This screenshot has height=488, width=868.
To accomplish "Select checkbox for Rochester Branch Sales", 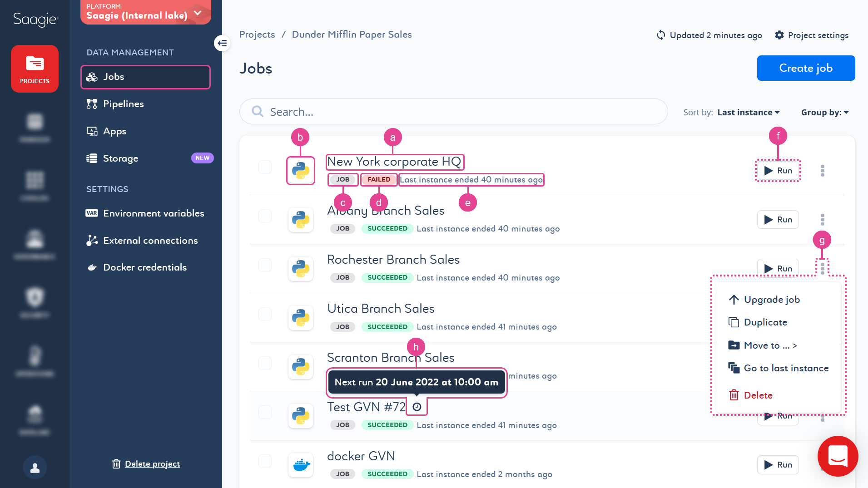I will [x=265, y=265].
